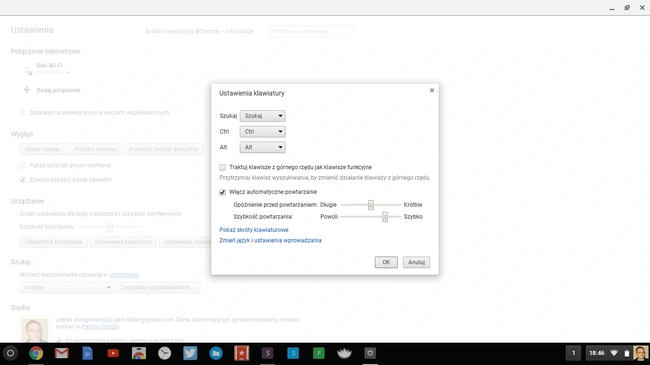650x365 pixels.
Task: Launch Google Chrome from the shelf
Action: pos(36,353)
